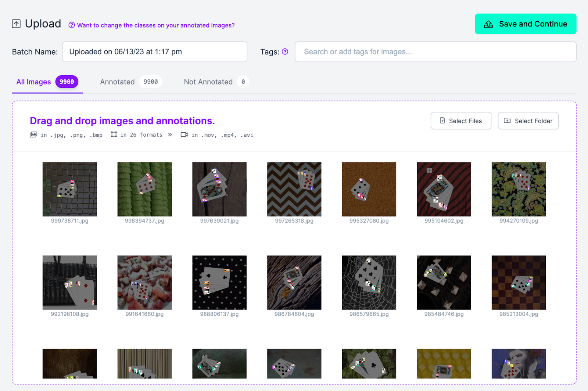
Task: Click the image formats icon before .jpg
Action: point(33,135)
